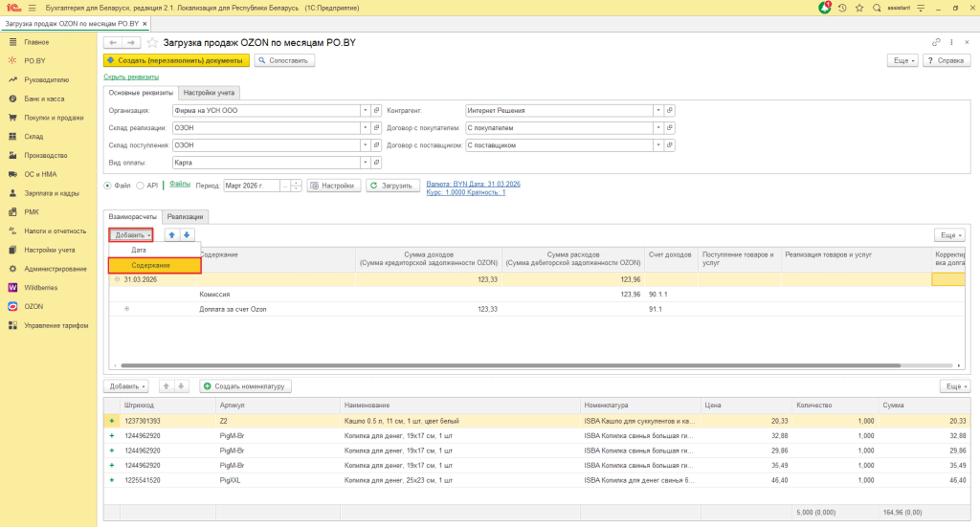Open Вид оплаты field link icon
Viewport: 980px width, 527px height.
[x=376, y=163]
